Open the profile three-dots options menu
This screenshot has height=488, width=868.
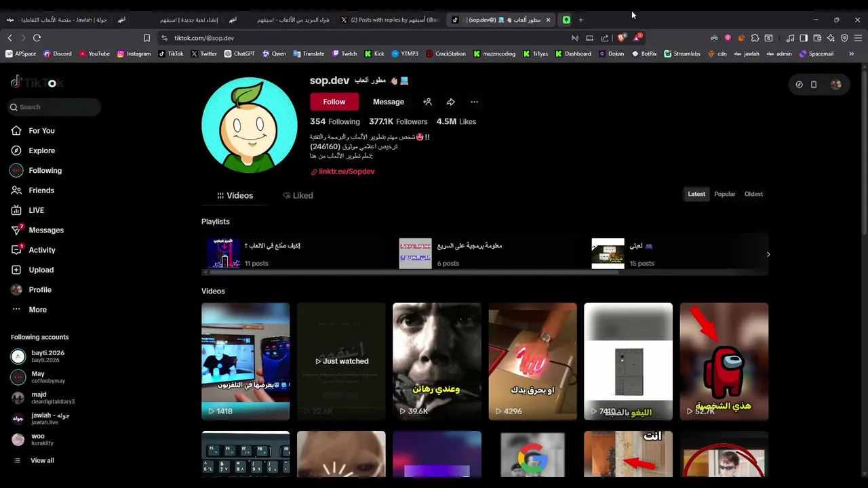coord(474,102)
